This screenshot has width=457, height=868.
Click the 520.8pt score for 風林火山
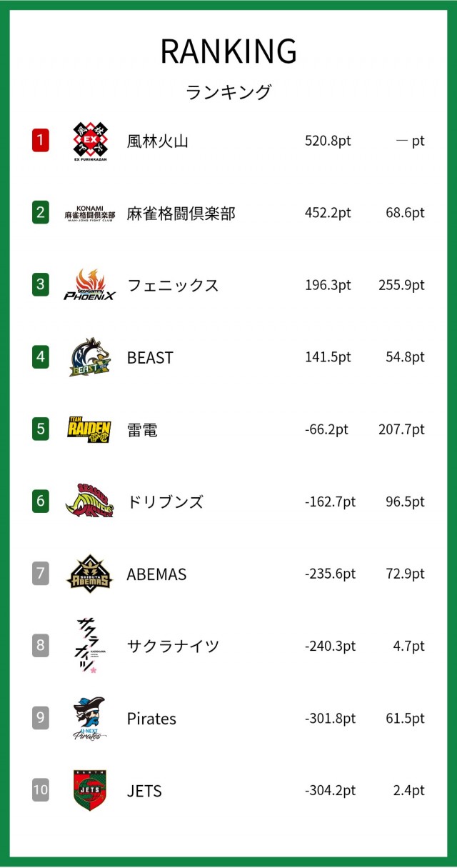click(x=328, y=141)
